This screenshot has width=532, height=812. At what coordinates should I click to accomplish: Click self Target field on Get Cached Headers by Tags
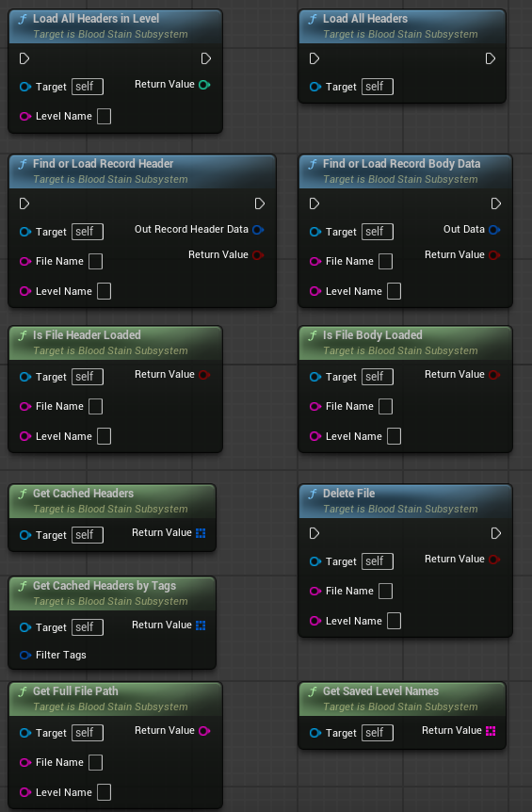(88, 627)
